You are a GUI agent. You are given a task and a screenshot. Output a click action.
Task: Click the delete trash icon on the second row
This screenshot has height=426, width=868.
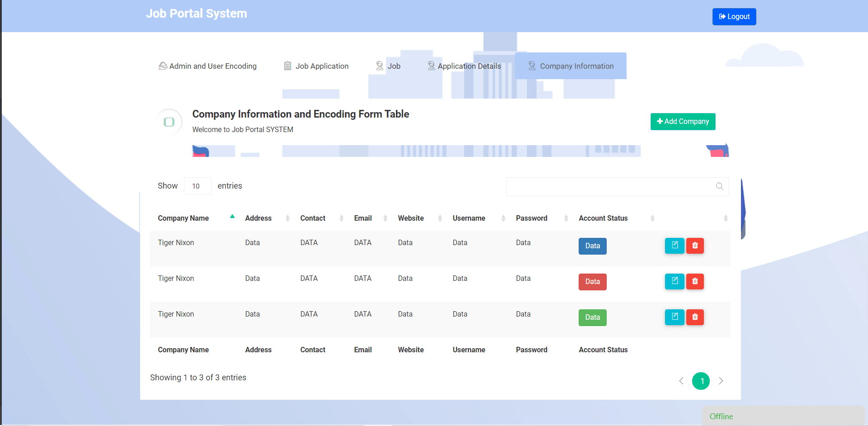[x=695, y=281]
